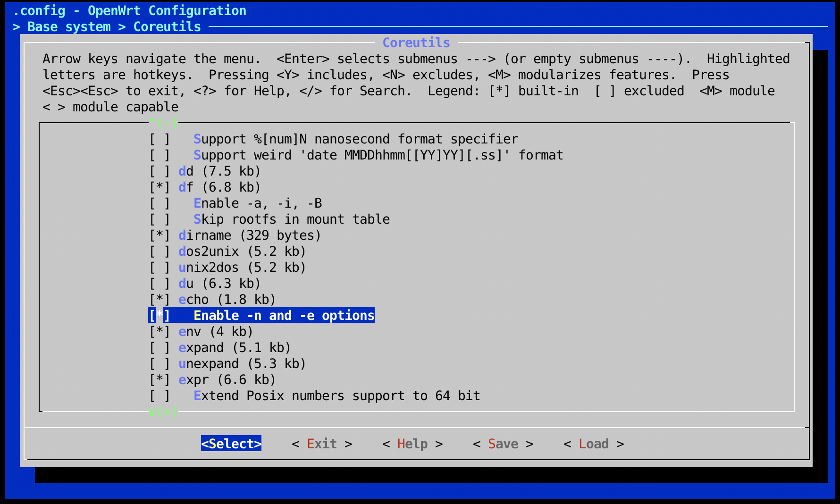Click the green scroll-up indicator ^(-)
The width and height of the screenshot is (840, 504).
click(x=163, y=123)
